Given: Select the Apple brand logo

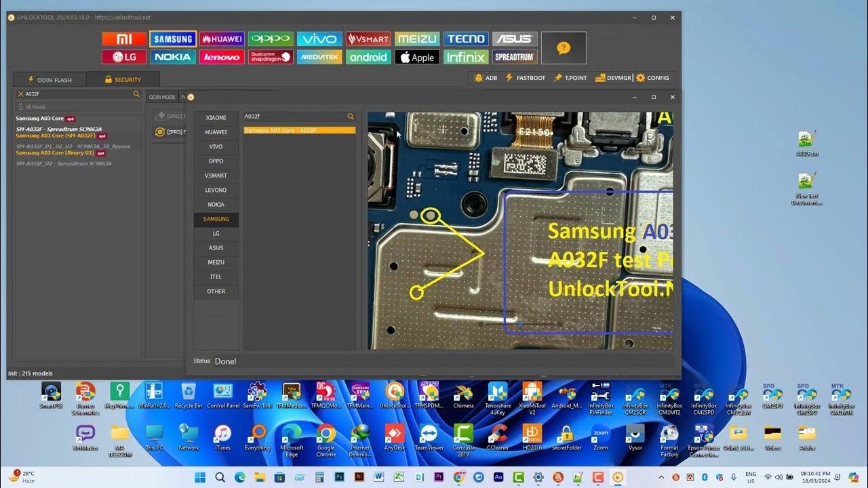Looking at the screenshot, I should [417, 58].
